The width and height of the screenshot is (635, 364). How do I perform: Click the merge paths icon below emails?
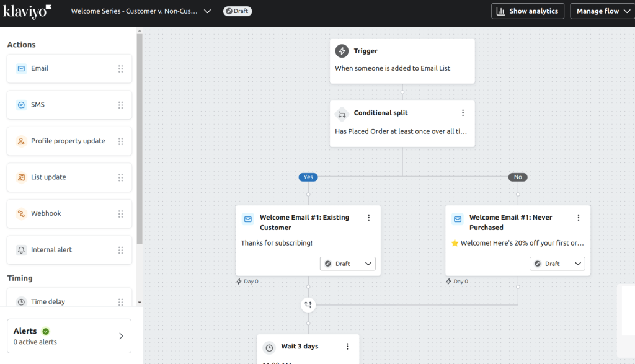point(308,304)
